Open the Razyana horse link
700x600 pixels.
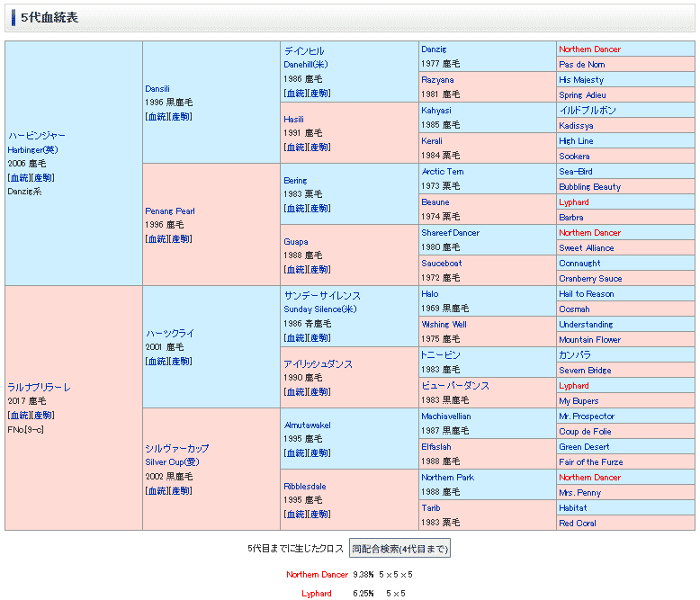[x=437, y=80]
